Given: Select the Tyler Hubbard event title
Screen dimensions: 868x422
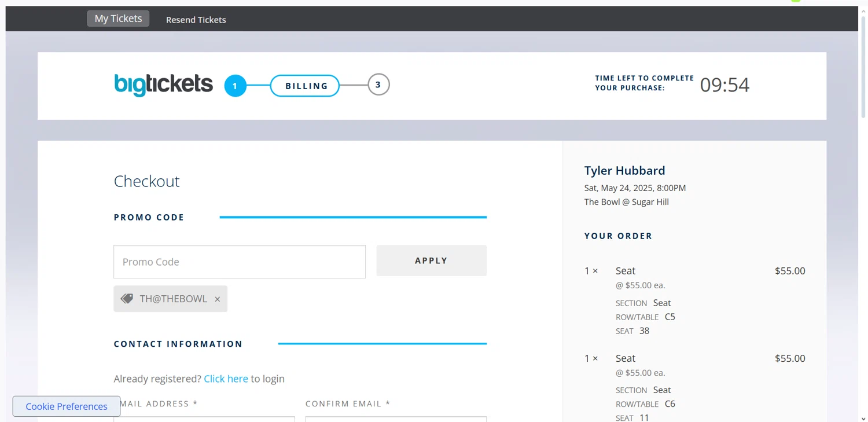Looking at the screenshot, I should (x=625, y=170).
